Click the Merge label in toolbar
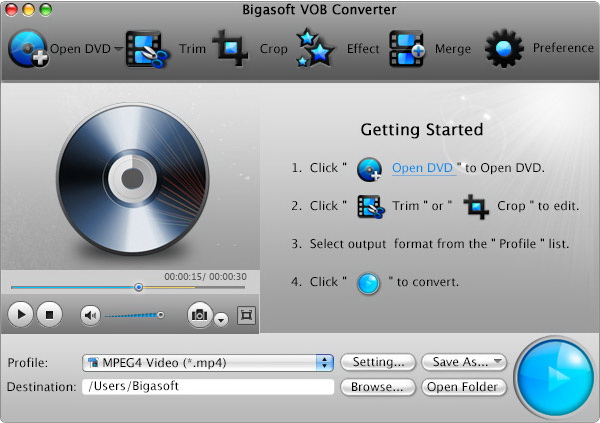 point(453,49)
